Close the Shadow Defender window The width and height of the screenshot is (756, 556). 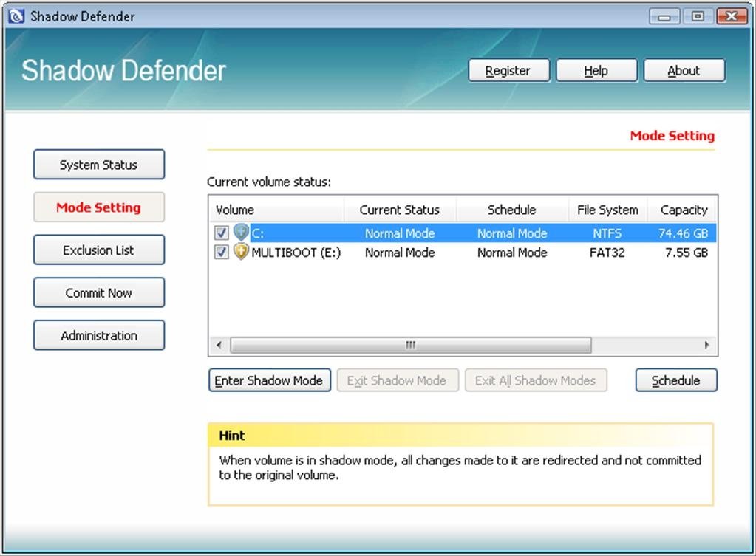[732, 16]
